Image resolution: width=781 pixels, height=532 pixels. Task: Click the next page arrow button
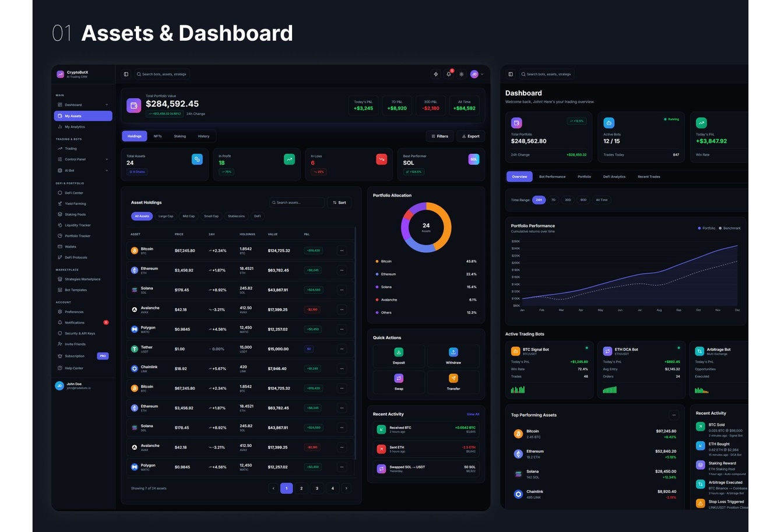click(346, 488)
